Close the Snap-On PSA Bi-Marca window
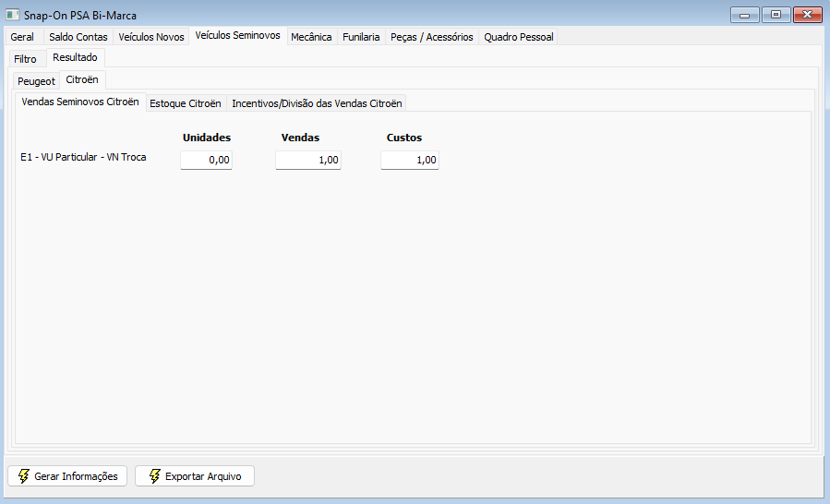This screenshot has height=504, width=830. [807, 15]
